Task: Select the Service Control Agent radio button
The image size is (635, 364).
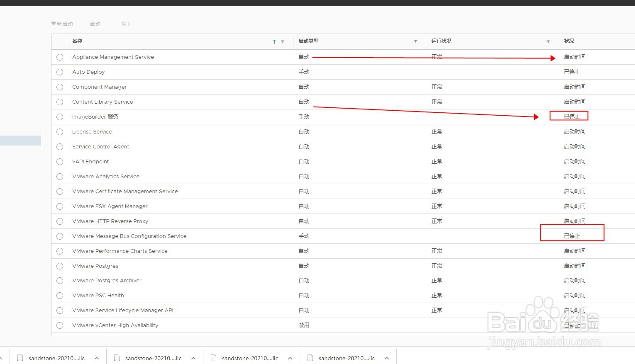Action: [60, 147]
